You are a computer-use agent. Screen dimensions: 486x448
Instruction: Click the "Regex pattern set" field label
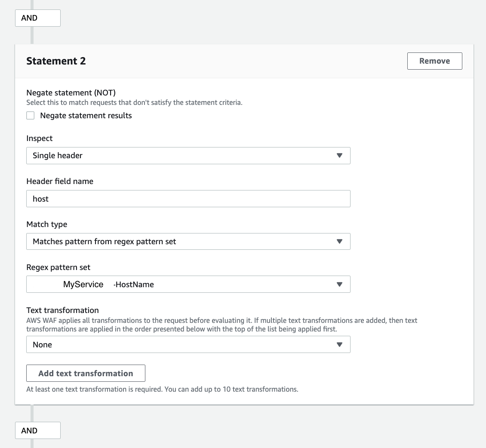click(x=58, y=267)
